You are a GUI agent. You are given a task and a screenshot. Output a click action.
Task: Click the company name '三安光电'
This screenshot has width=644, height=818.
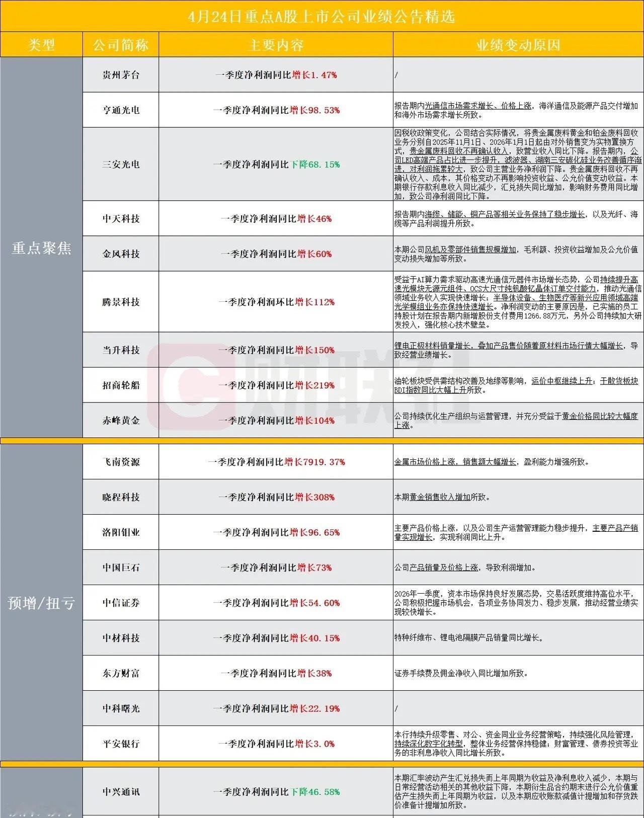[x=121, y=165]
